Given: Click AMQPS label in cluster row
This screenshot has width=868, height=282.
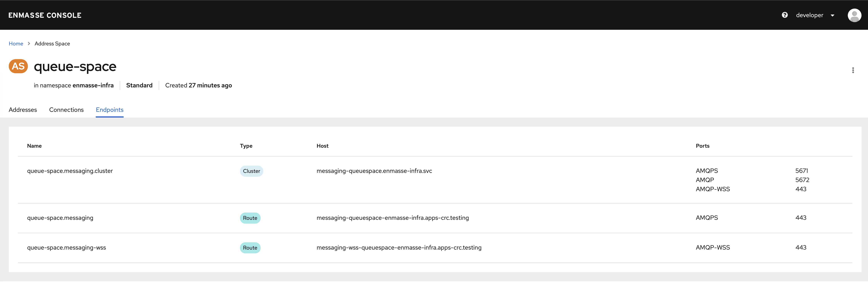Looking at the screenshot, I should coord(707,171).
